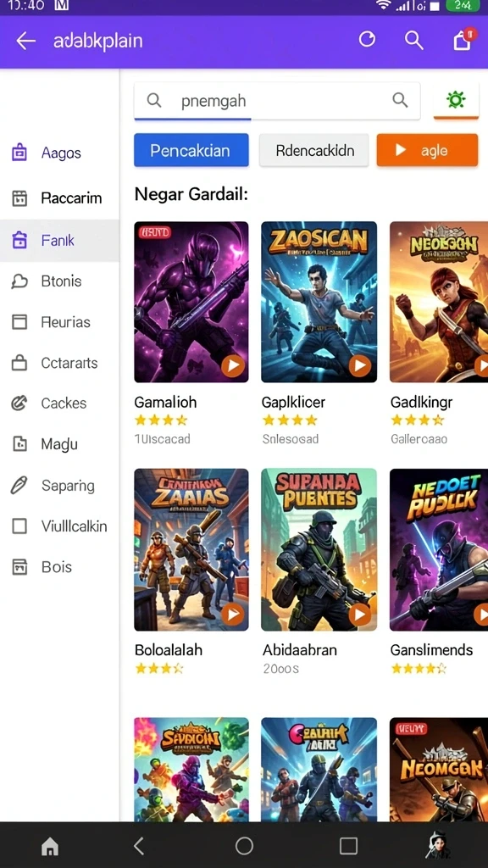The width and height of the screenshot is (488, 868).
Task: Open Aagos in the sidebar
Action: [60, 153]
